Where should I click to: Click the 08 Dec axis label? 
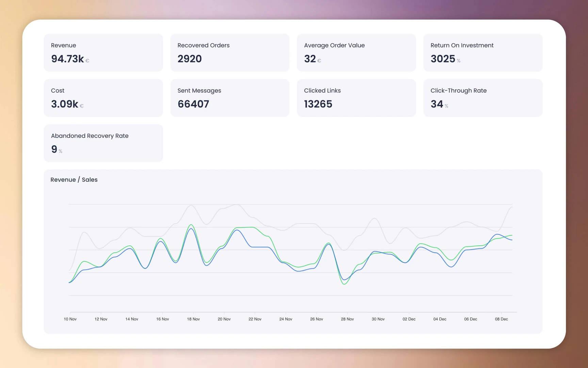[x=501, y=319]
